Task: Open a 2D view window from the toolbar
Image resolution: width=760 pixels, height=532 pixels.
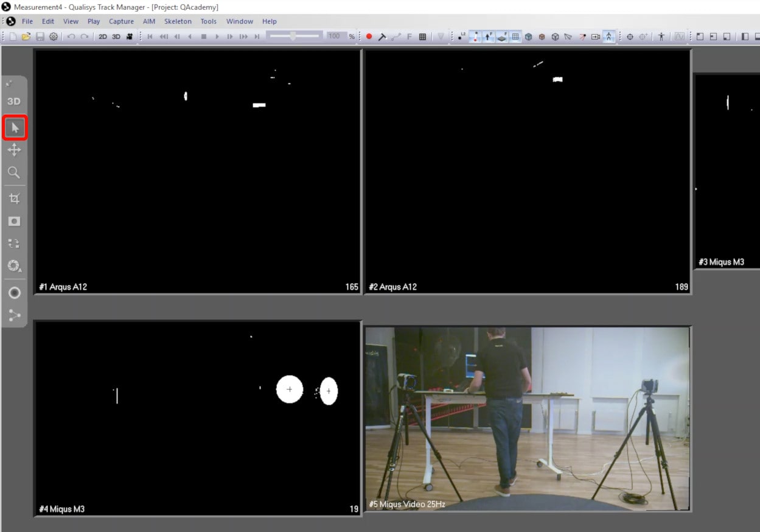Action: 103,37
